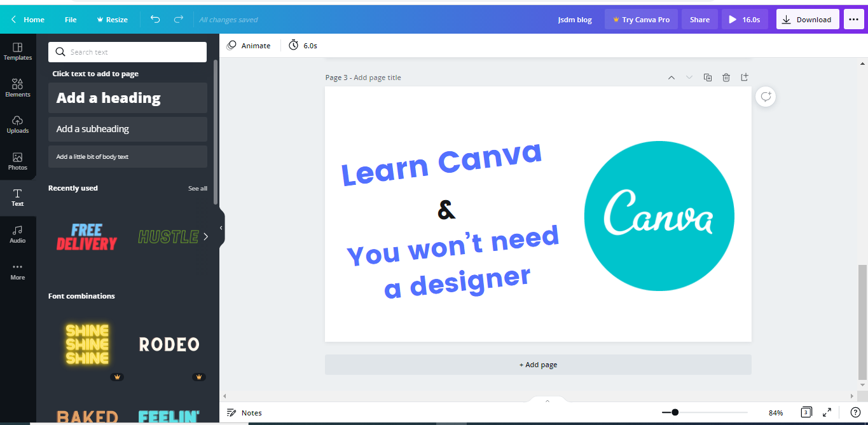Select the Hustle text style
Image resolution: width=868 pixels, height=425 pixels.
point(169,237)
